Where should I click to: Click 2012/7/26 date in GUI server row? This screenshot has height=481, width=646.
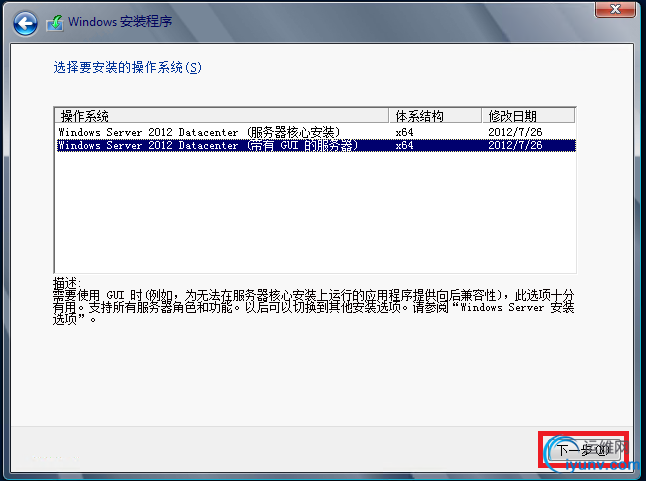tap(515, 145)
